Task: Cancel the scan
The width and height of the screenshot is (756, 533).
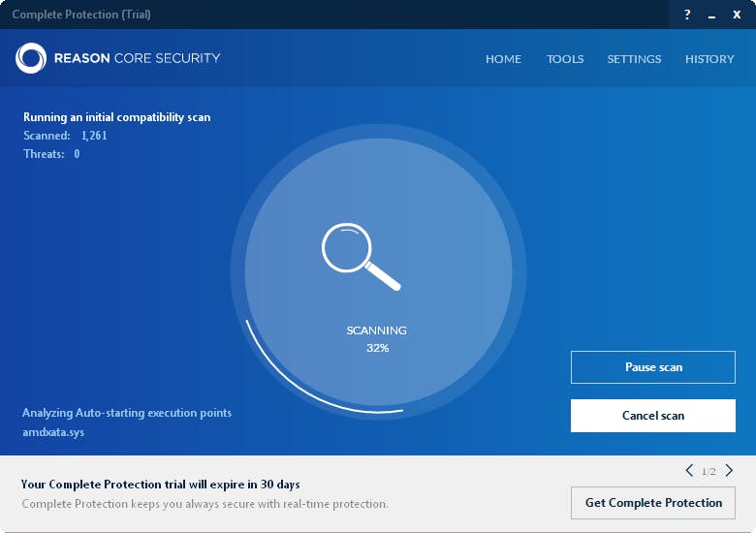Action: (x=653, y=416)
